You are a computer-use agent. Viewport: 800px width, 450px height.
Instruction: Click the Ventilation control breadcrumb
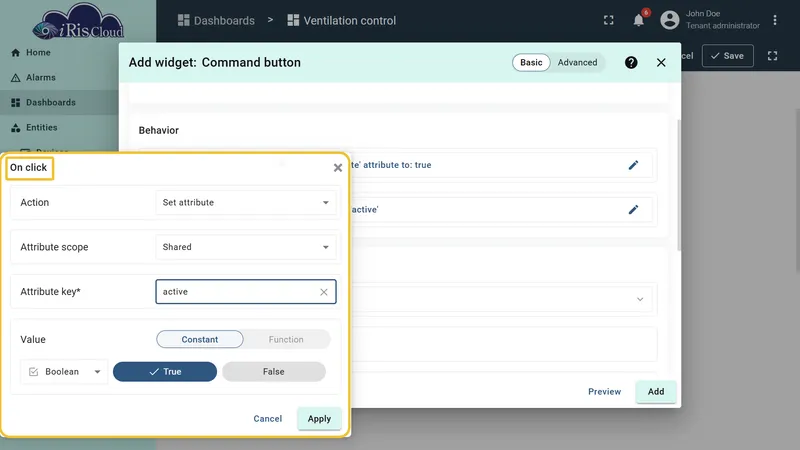[342, 20]
